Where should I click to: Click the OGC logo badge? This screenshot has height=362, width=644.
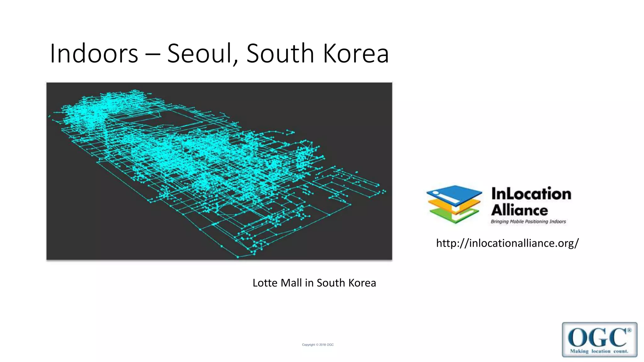coord(600,339)
